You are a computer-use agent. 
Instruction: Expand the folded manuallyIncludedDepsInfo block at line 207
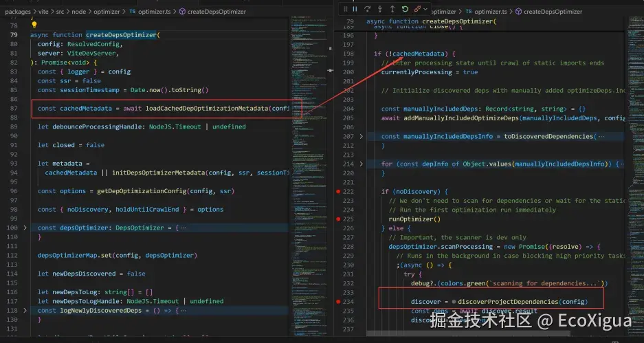click(x=362, y=136)
